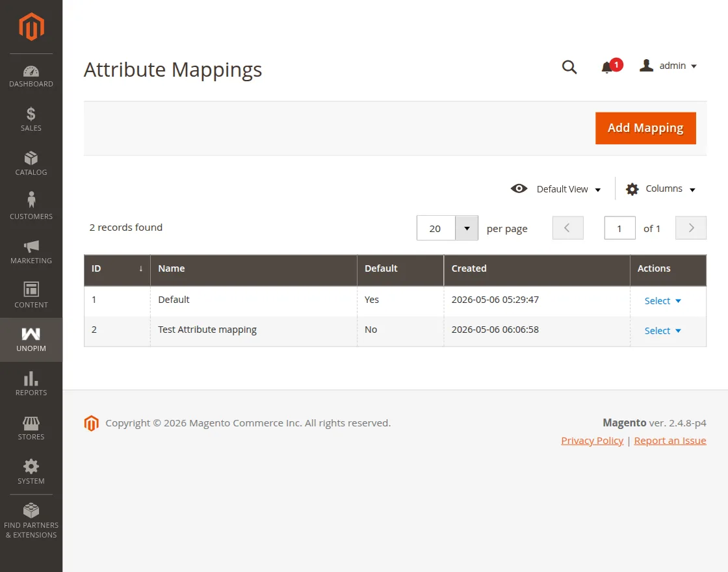Open the Default View bookmarks dropdown
Image resolution: width=728 pixels, height=572 pixels.
coord(556,189)
